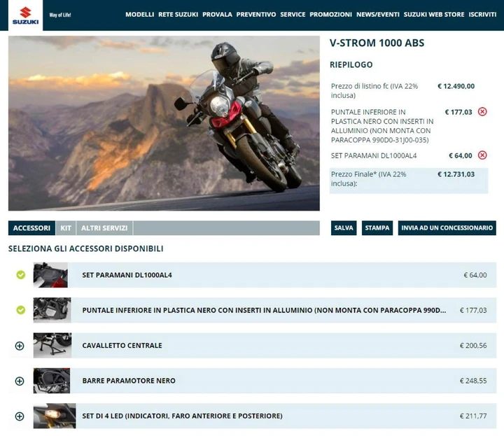Open PREVENTIVO menu item
The width and height of the screenshot is (504, 436).
[x=256, y=15]
